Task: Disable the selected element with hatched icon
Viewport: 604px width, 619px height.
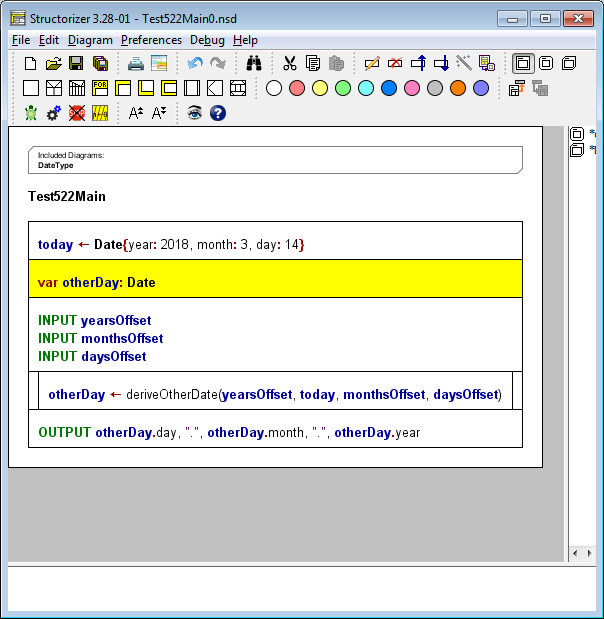Action: 100,113
